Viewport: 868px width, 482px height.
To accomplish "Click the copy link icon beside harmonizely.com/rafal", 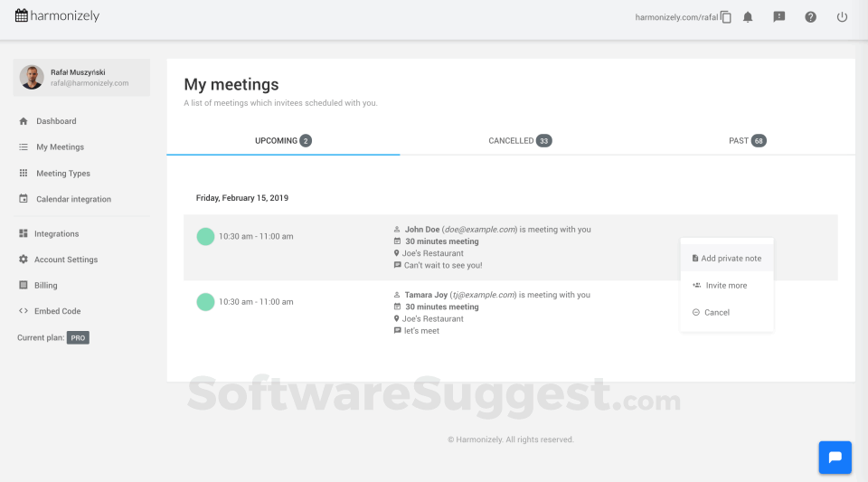I will point(726,17).
